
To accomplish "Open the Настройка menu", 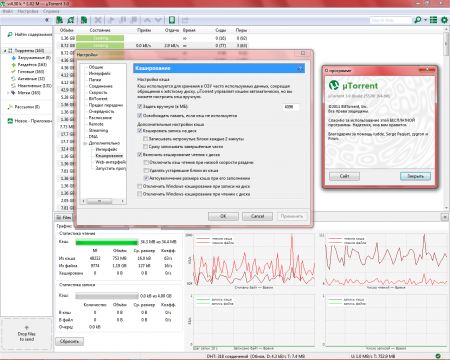I will [x=28, y=11].
